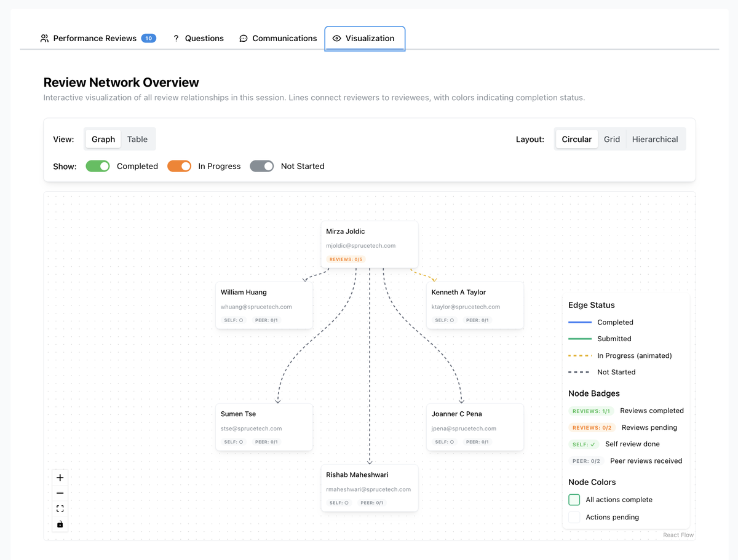Click the Not Started legend label under Edge Status
Viewport: 738px width, 560px height.
coord(616,372)
